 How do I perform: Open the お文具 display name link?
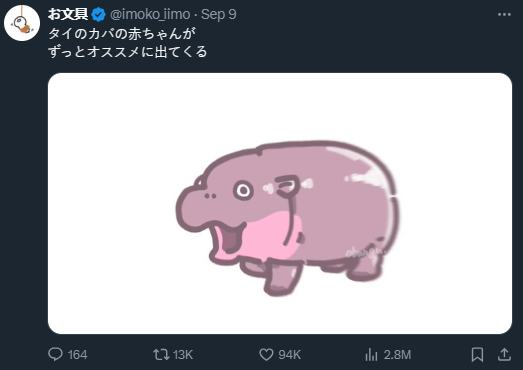click(x=68, y=14)
